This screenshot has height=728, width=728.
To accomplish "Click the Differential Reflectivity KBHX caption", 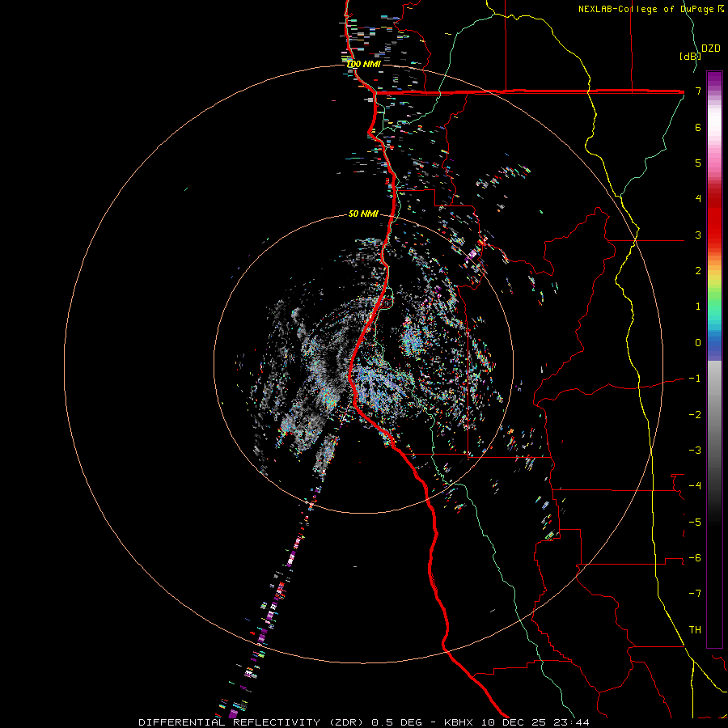I will tap(364, 722).
